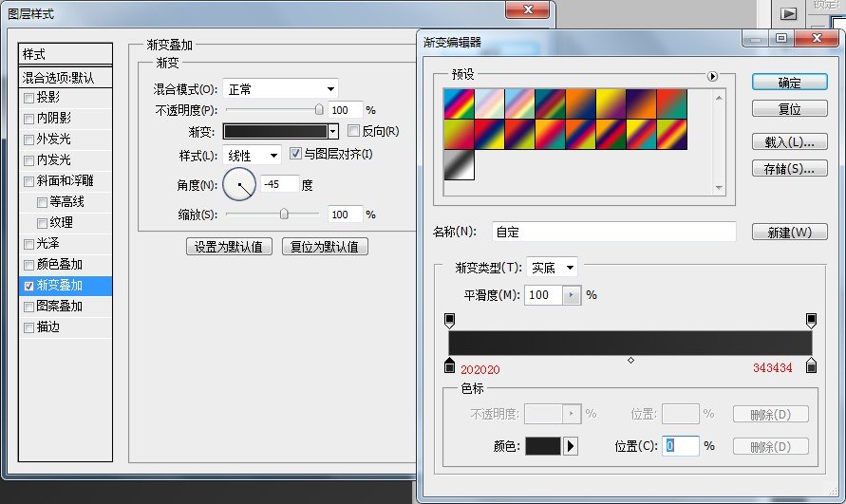Enable the 斜面和浮雕 checkbox
This screenshot has height=504, width=846.
29,181
